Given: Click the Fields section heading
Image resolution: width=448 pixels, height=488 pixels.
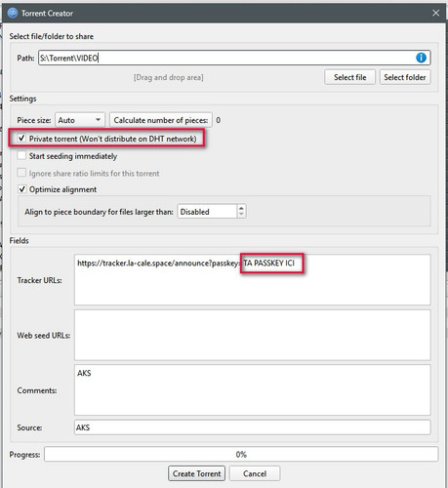Looking at the screenshot, I should 19,240.
